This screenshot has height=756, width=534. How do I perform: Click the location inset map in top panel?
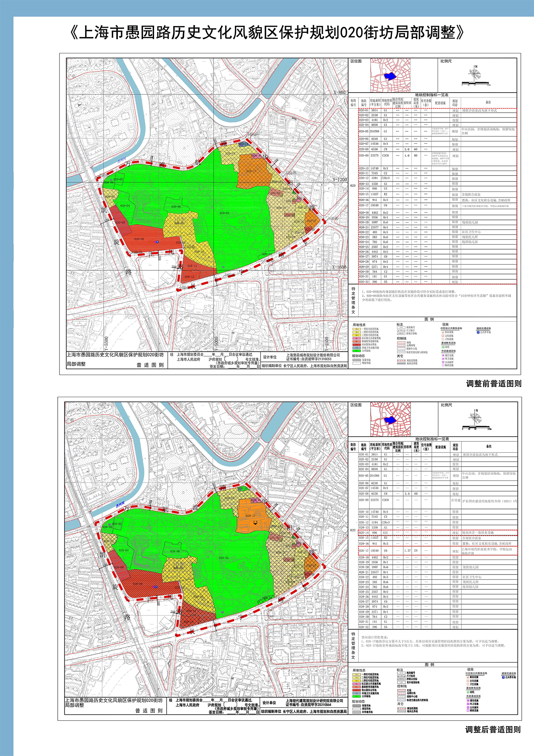(390, 75)
